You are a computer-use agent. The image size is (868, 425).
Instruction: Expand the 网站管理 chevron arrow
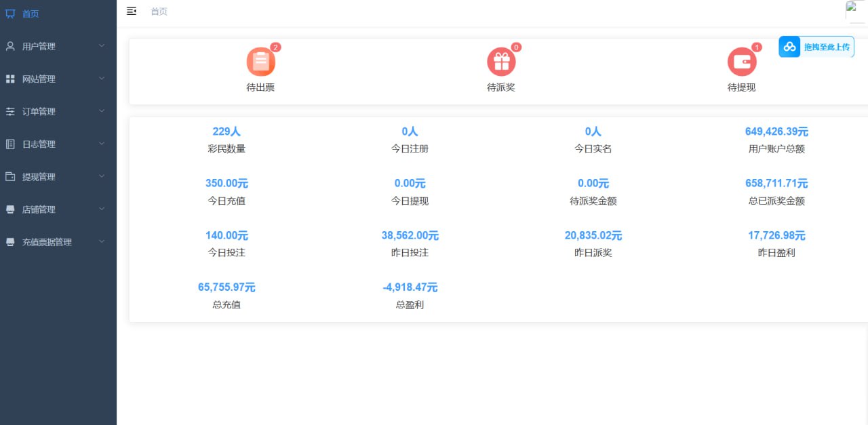click(102, 79)
